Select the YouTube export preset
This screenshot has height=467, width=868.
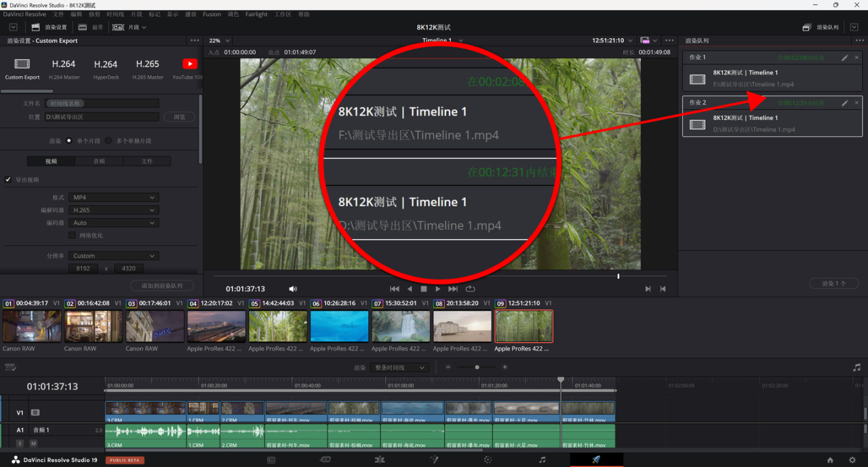190,64
